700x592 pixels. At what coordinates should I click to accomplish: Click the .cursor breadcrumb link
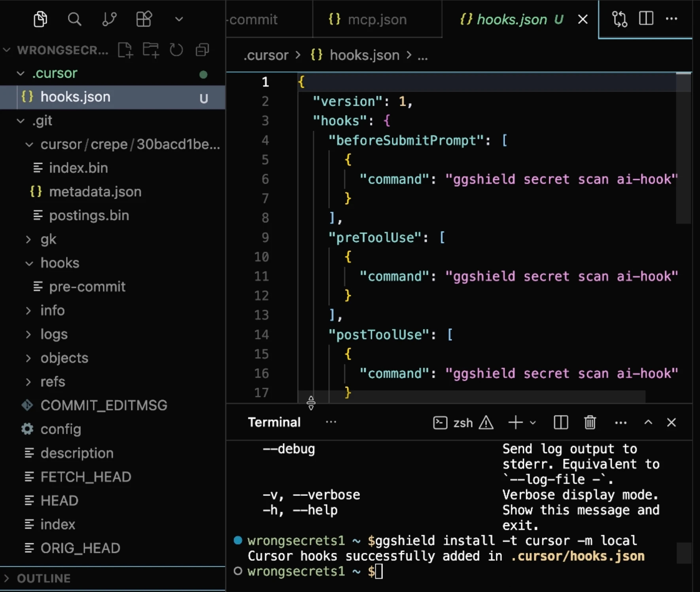point(266,55)
